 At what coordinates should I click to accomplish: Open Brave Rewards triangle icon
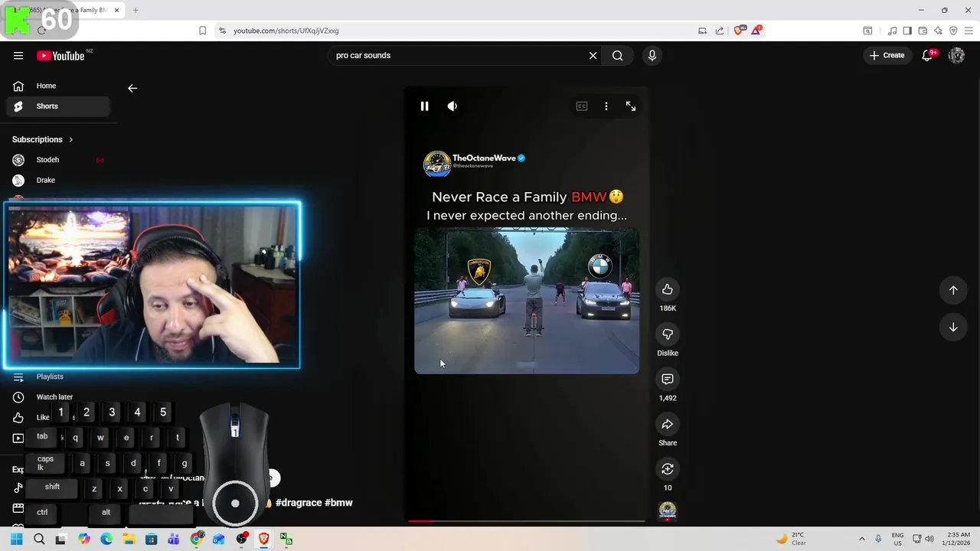(756, 31)
